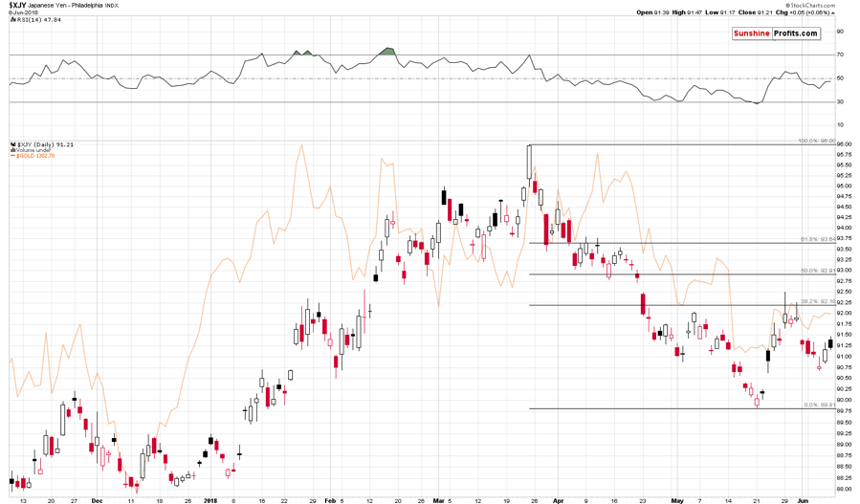Click price axis label 88.00
860x504 pixels.
844,490
